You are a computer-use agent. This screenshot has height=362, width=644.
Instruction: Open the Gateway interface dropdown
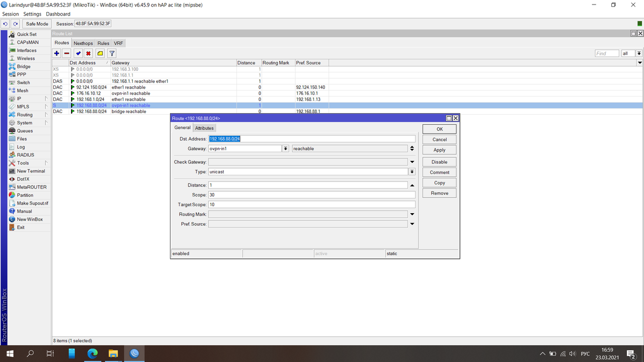point(286,149)
